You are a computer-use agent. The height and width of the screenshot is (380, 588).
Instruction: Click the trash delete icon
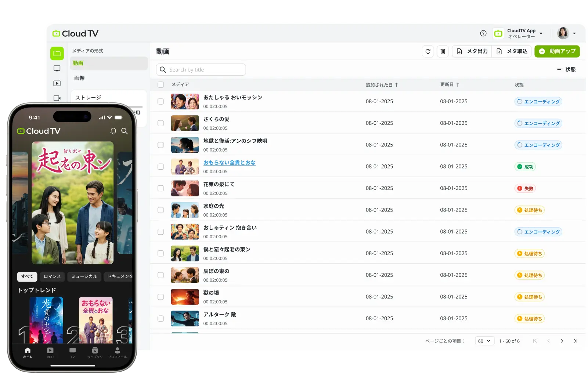443,51
